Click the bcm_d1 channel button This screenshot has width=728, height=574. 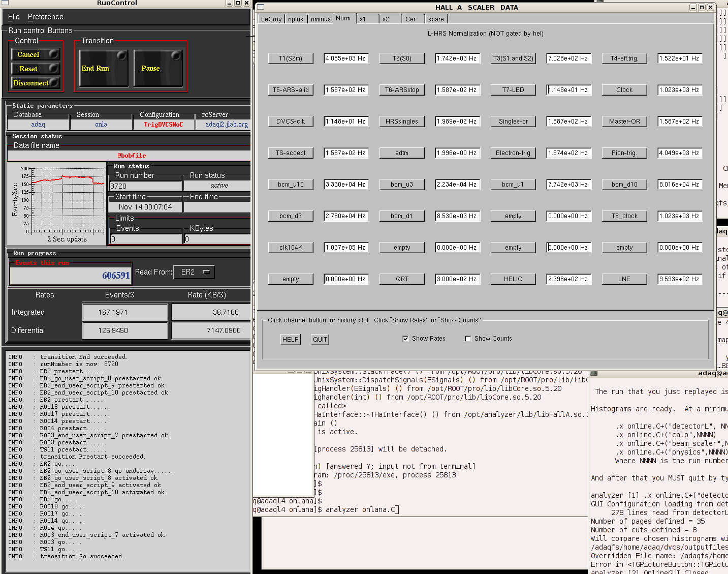coord(402,216)
